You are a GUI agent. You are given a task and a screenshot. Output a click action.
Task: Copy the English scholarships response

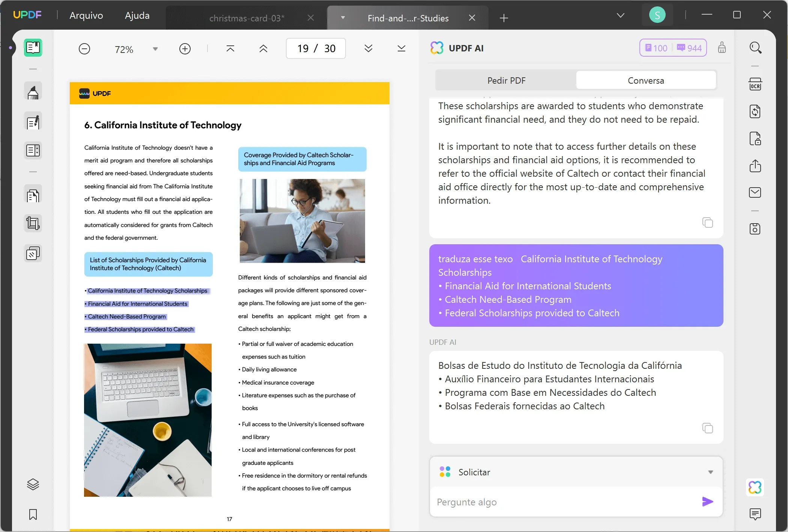tap(708, 222)
